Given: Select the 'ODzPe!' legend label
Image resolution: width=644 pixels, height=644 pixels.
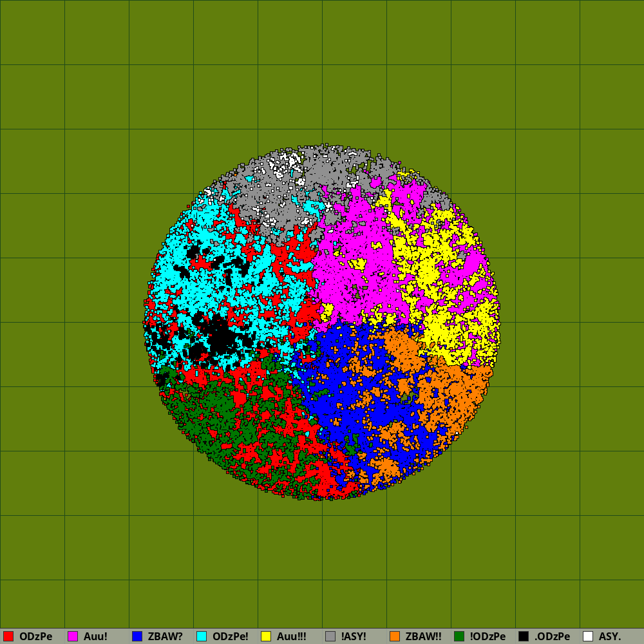Looking at the screenshot, I should coord(231,637).
